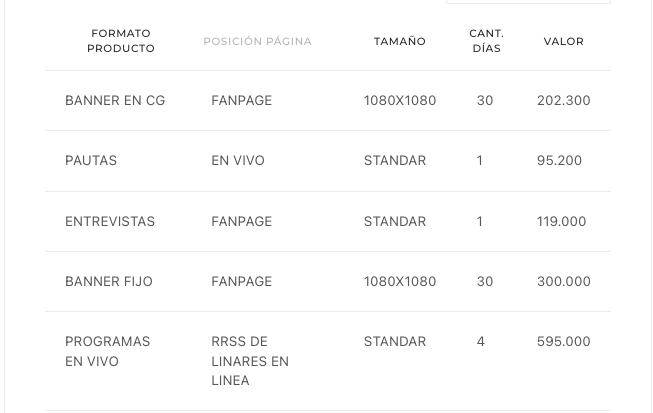Sort by Posición Página column header
The height and width of the screenshot is (413, 653).
[257, 41]
